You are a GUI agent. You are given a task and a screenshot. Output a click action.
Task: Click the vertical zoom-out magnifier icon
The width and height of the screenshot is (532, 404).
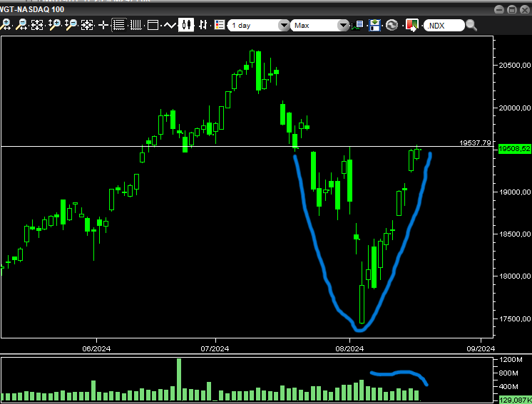[x=71, y=25]
